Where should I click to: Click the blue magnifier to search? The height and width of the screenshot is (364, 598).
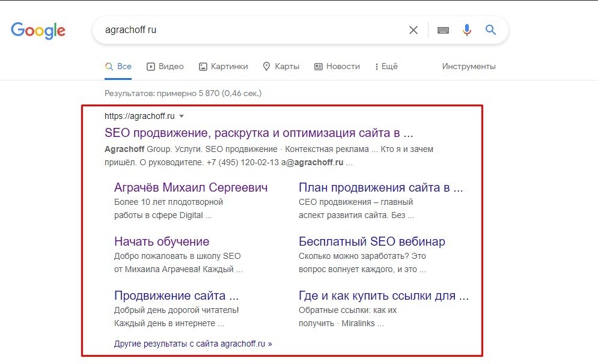point(490,29)
